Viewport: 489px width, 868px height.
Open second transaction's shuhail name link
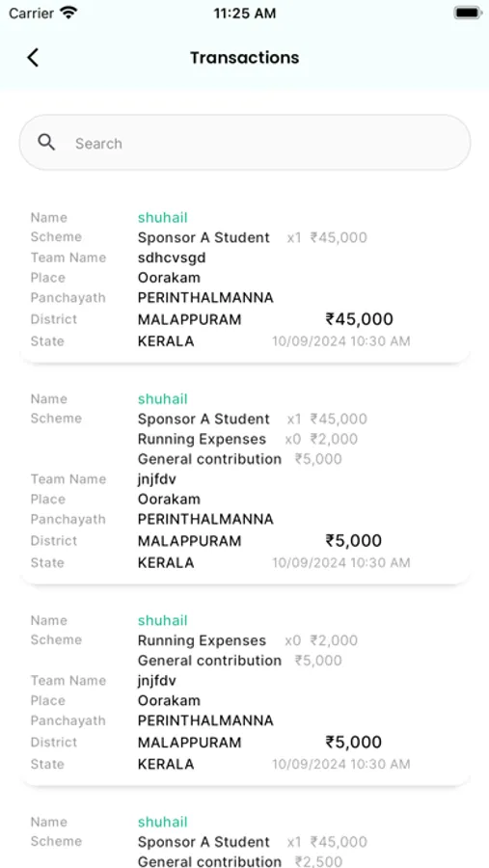[x=163, y=399]
